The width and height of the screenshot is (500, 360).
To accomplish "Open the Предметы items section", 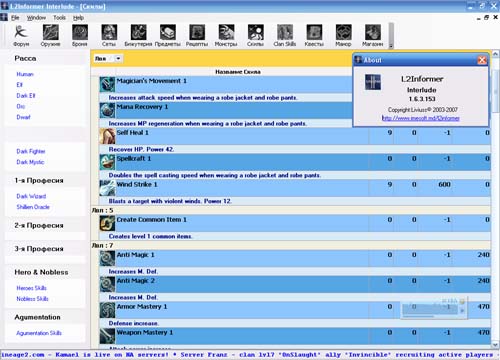I will [x=168, y=36].
